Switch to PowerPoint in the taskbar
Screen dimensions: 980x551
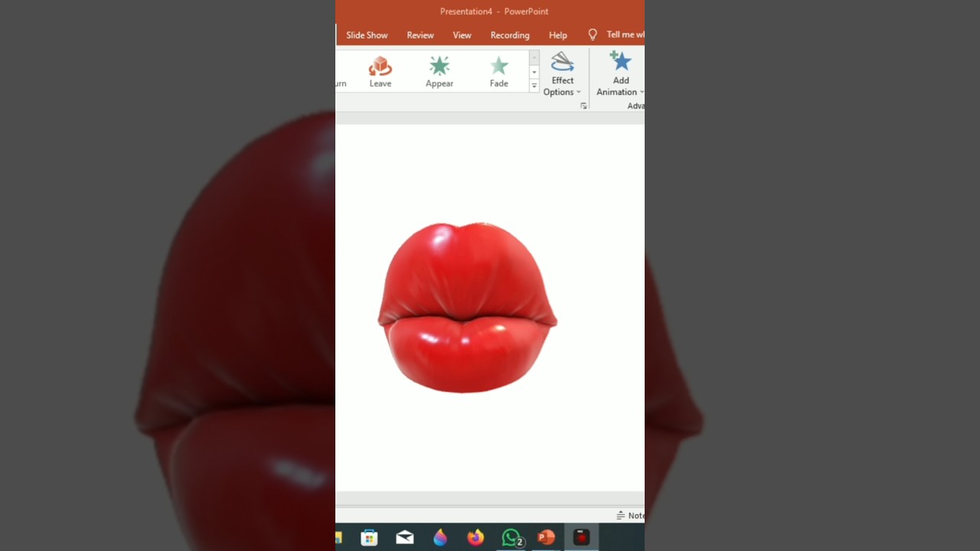click(x=546, y=538)
